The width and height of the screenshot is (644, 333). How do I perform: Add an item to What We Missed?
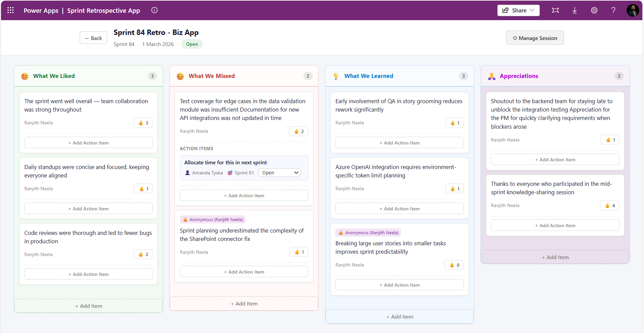[244, 303]
